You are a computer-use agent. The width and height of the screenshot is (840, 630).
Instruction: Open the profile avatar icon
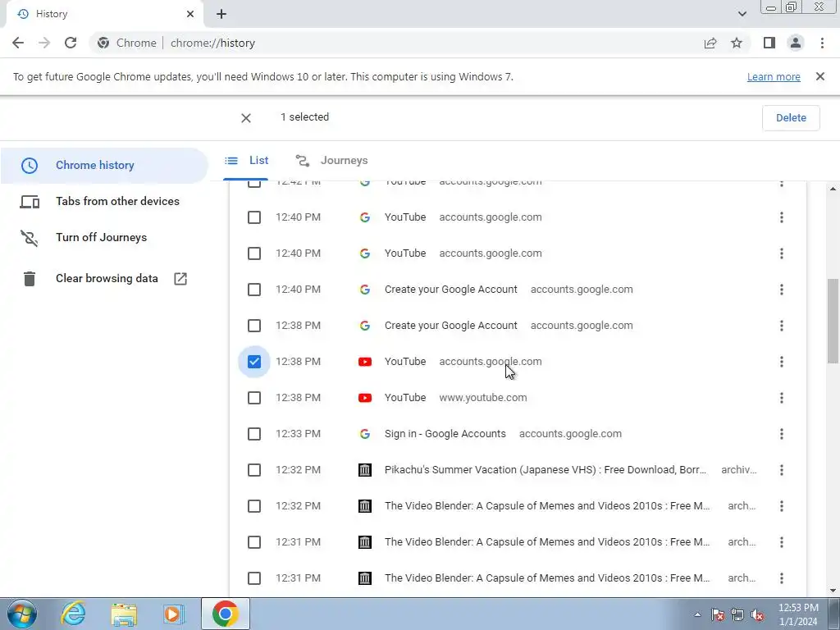(796, 43)
